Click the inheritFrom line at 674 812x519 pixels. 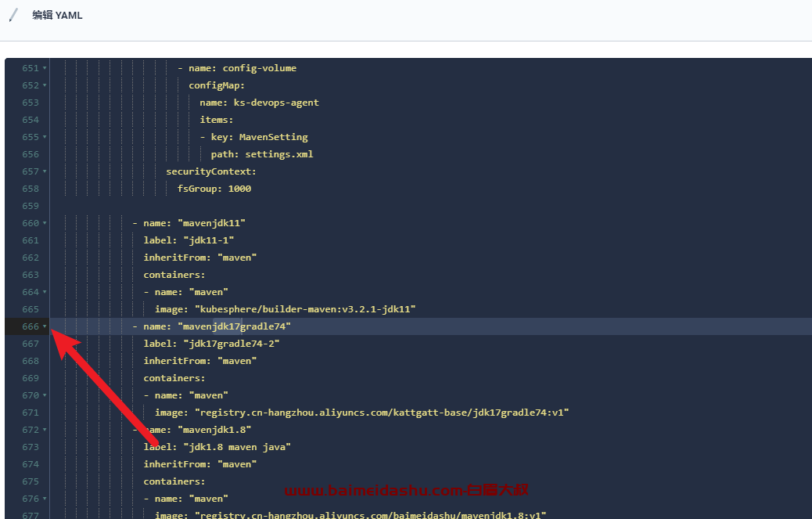200,464
